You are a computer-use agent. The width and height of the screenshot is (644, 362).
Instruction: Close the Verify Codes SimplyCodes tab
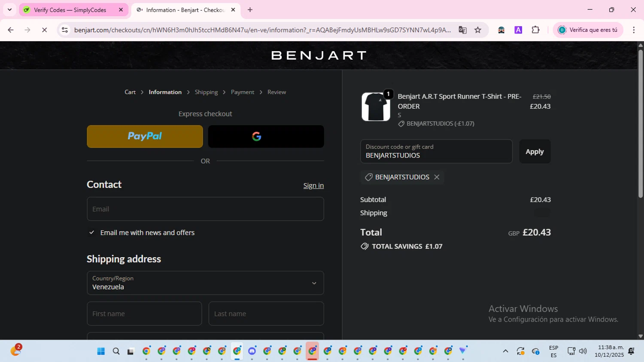121,10
